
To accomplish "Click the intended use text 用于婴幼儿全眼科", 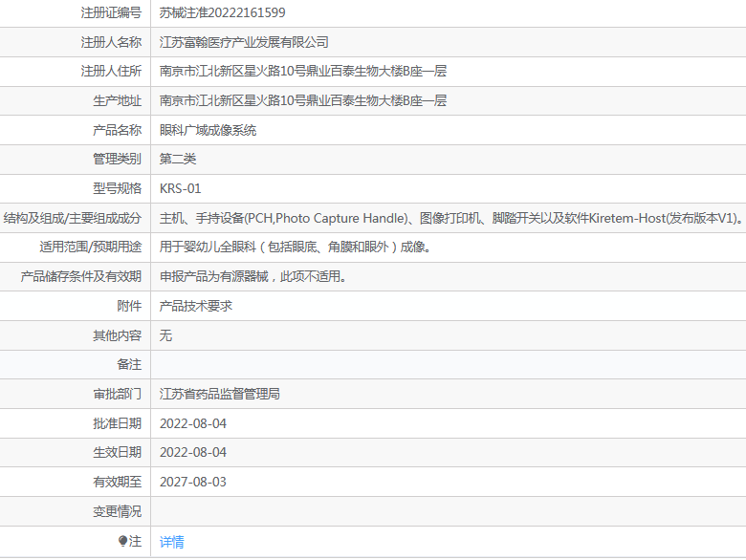I will (295, 248).
